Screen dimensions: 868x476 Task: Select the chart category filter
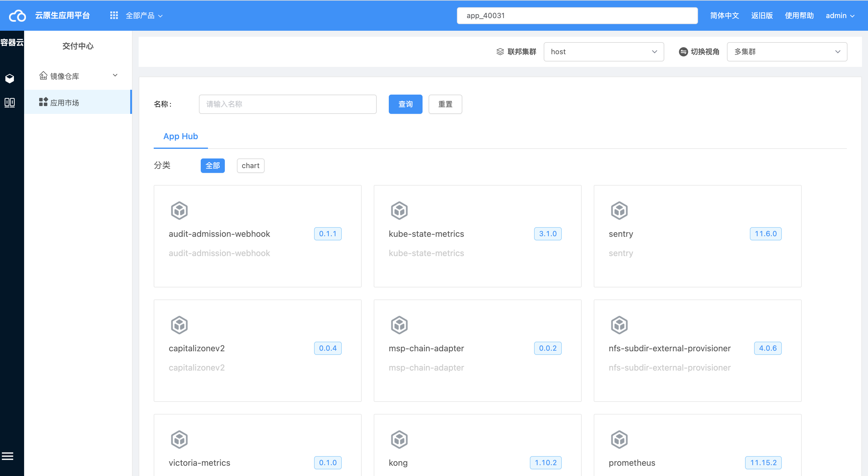click(x=250, y=166)
